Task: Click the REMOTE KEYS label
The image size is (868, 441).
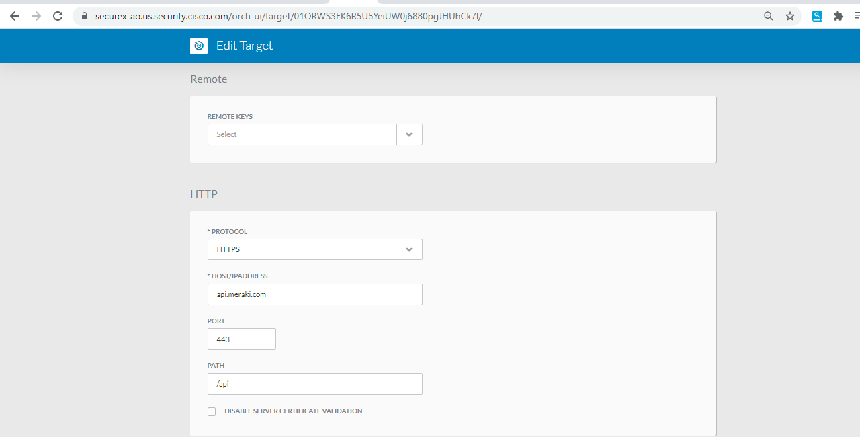Action: pos(230,117)
